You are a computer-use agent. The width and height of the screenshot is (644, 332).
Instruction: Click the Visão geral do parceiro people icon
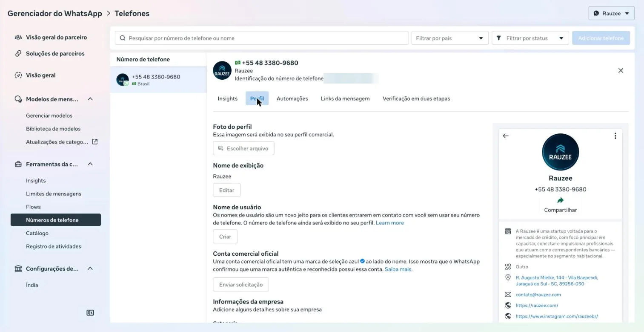[x=18, y=38]
